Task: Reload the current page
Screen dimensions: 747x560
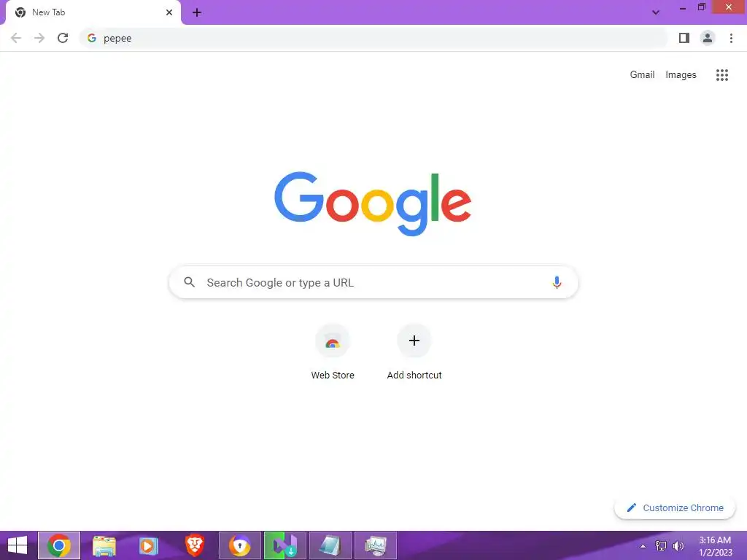Action: 63,38
